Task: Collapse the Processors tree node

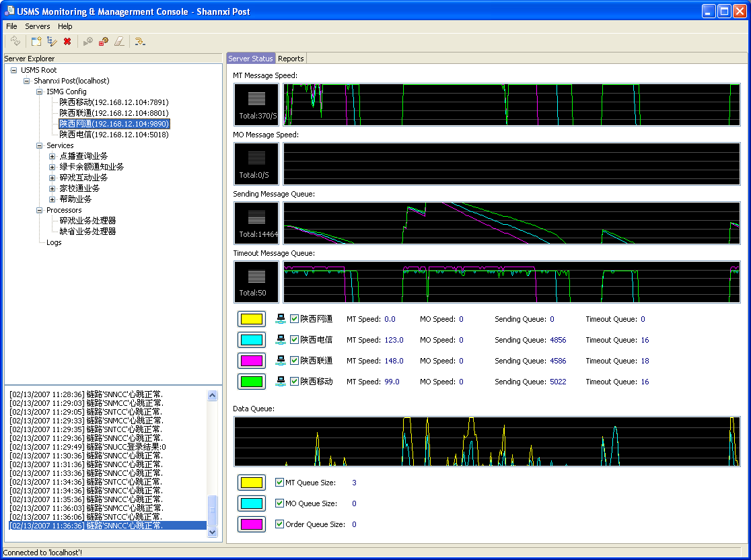Action: 39,210
